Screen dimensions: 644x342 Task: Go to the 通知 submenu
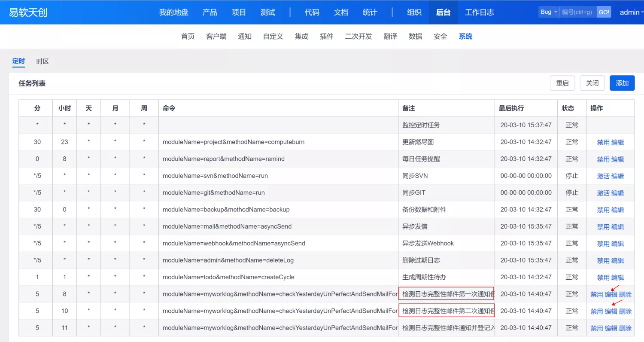pyautogui.click(x=245, y=37)
